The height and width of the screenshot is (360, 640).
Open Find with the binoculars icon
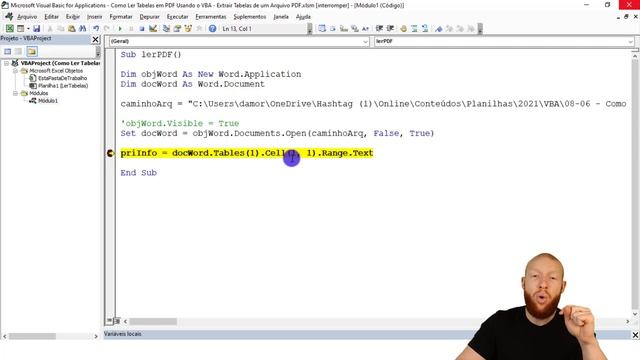pyautogui.click(x=82, y=29)
